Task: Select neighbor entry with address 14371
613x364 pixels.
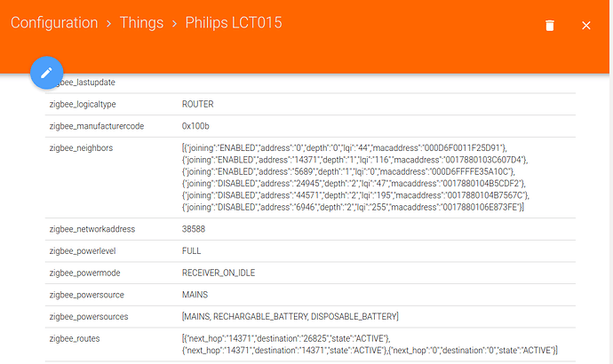Action: point(355,160)
